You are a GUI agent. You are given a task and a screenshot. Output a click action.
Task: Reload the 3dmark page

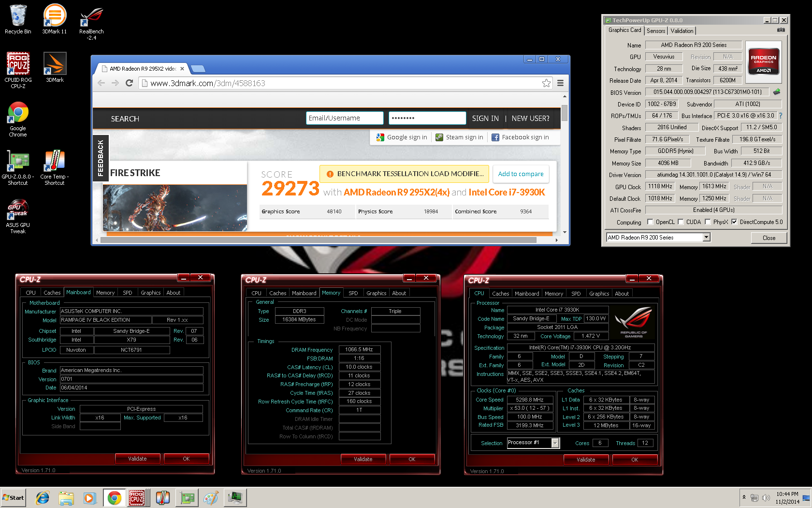[x=129, y=83]
